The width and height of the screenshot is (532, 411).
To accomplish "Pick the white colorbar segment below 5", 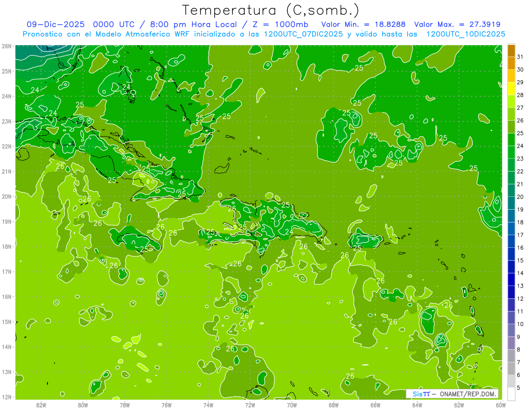I will tap(511, 394).
